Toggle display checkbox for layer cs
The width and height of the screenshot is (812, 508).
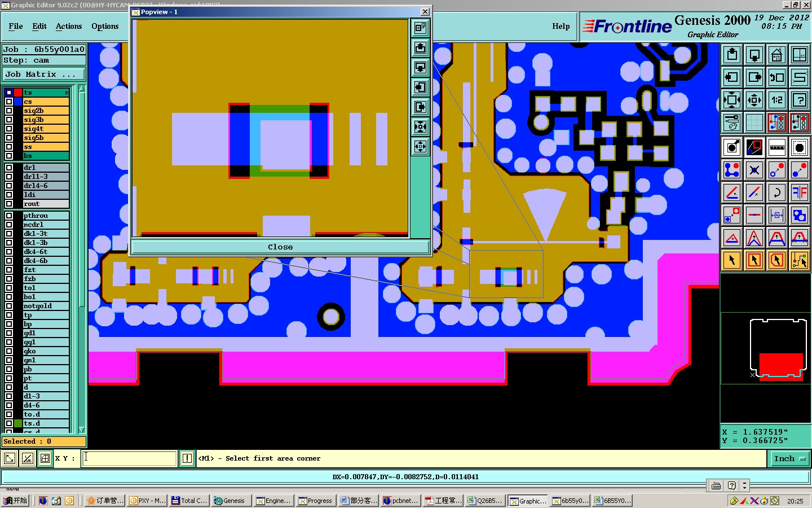(x=9, y=102)
